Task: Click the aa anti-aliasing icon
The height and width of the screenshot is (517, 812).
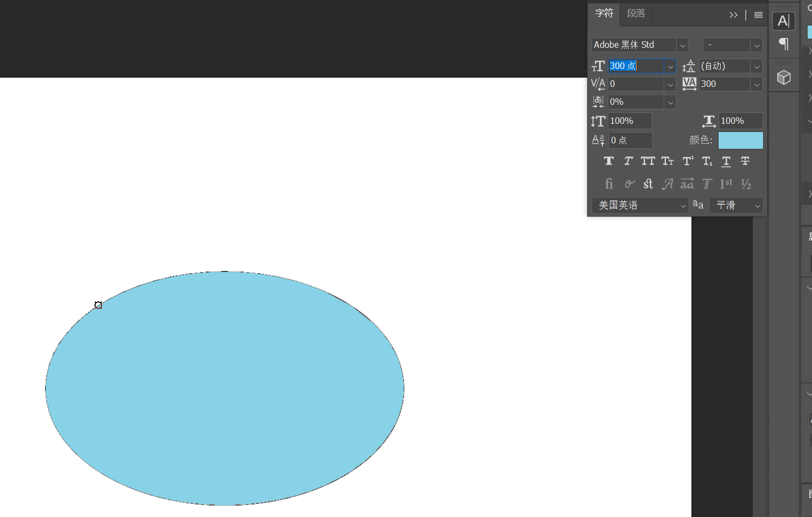Action: tap(698, 205)
